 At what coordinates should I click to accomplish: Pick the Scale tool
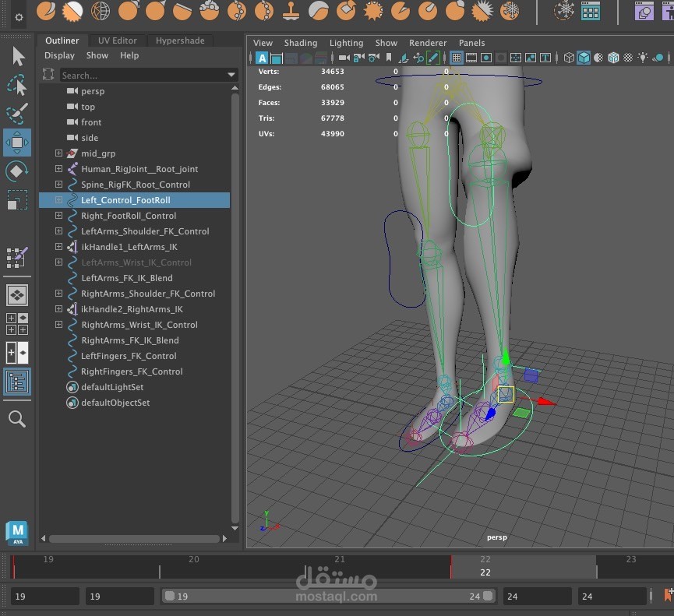click(17, 199)
